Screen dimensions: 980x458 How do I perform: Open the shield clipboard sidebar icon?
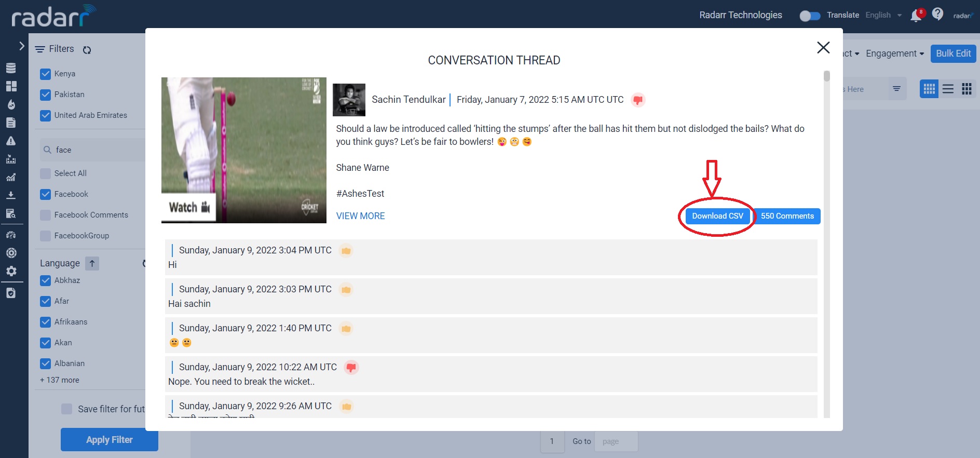pos(11,293)
